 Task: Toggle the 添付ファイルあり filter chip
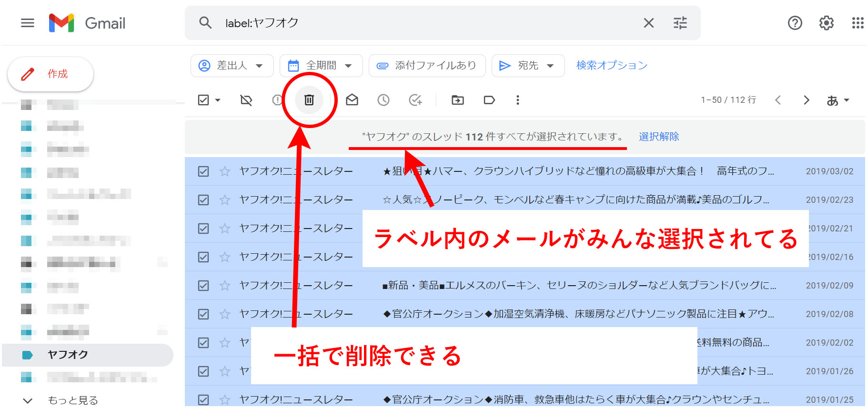[x=427, y=66]
